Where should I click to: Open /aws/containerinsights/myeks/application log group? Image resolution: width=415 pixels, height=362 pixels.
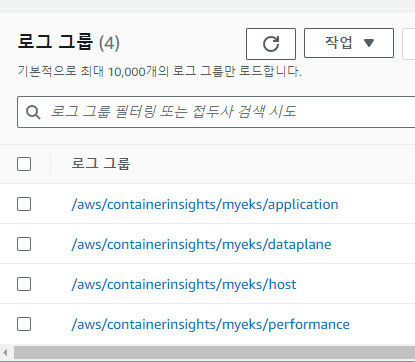tap(205, 204)
